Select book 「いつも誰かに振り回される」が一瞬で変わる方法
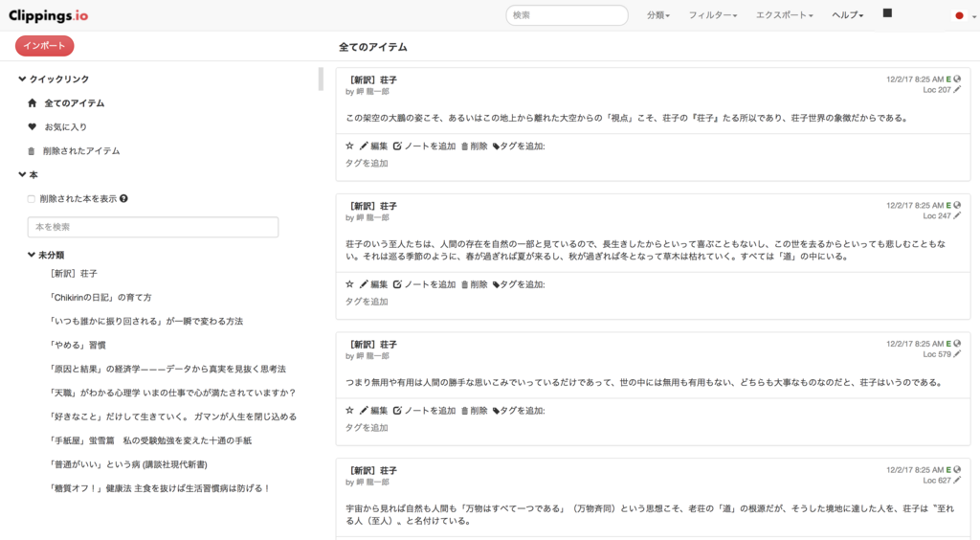 145,322
